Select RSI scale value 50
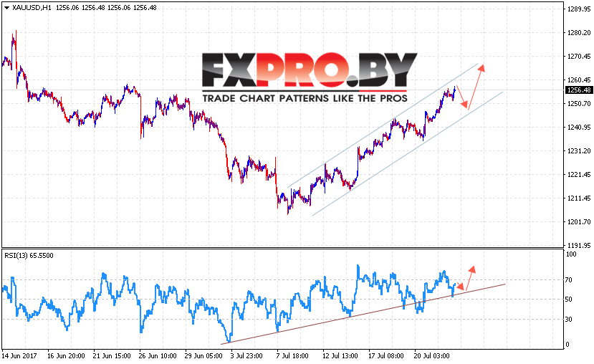The width and height of the screenshot is (594, 364). (568, 300)
